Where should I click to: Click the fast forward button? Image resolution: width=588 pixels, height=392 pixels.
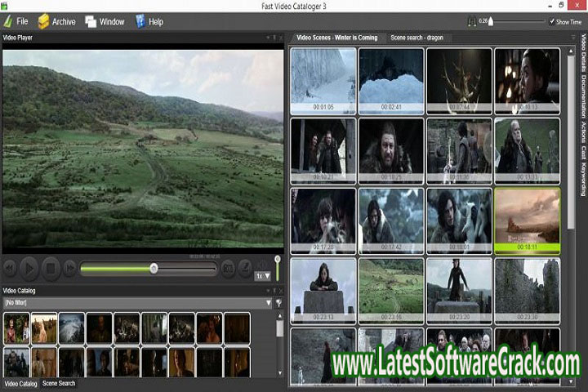click(x=70, y=267)
